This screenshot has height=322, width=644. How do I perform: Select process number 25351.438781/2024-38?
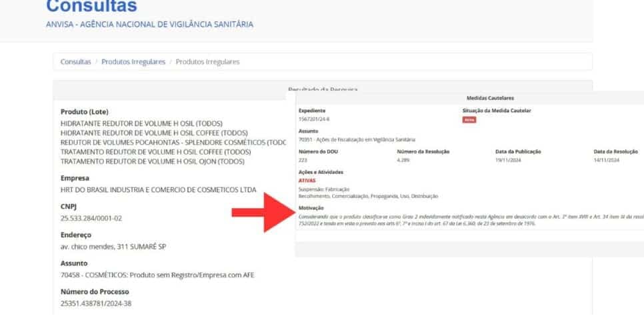pyautogui.click(x=96, y=303)
